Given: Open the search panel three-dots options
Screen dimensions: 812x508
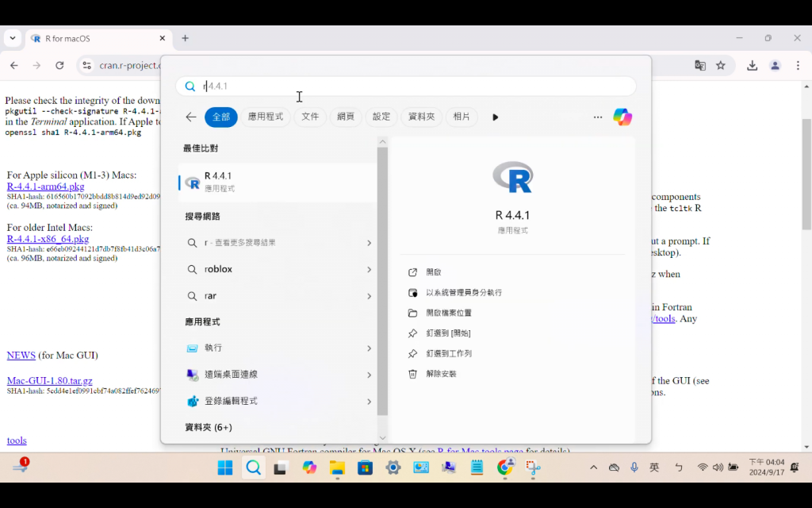Looking at the screenshot, I should point(598,117).
